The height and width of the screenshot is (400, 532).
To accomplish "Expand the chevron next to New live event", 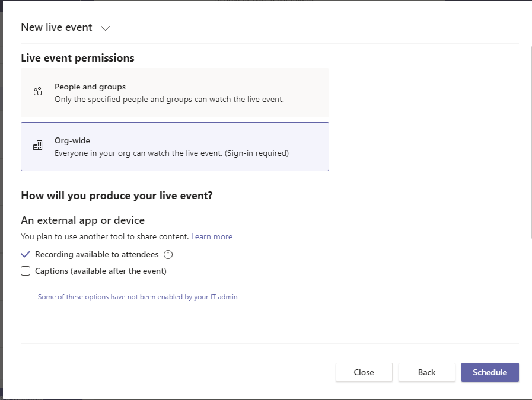I will point(106,28).
